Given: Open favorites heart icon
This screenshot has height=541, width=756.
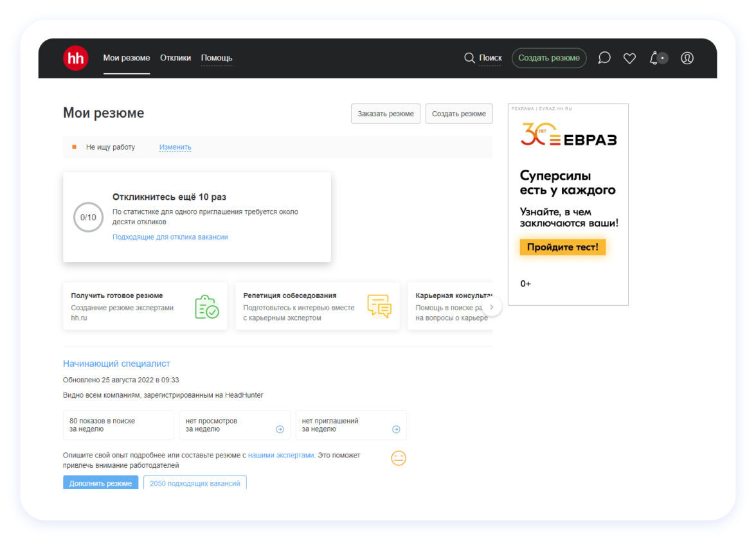Looking at the screenshot, I should pyautogui.click(x=629, y=58).
